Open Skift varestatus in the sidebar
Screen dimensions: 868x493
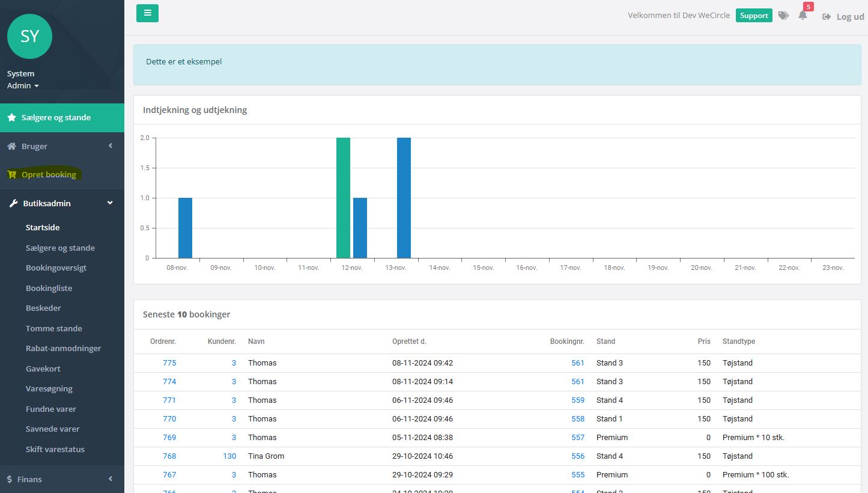(x=55, y=449)
